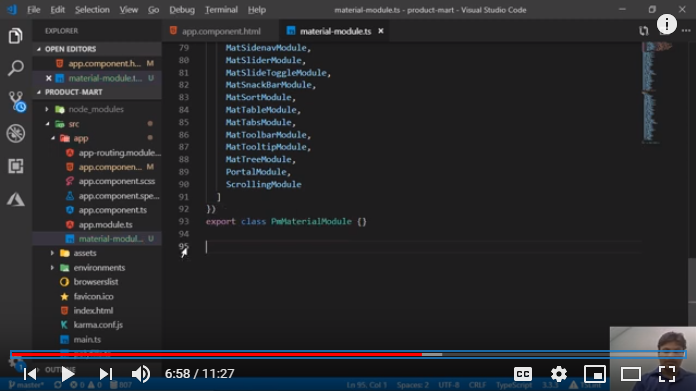Play the video

click(x=67, y=374)
